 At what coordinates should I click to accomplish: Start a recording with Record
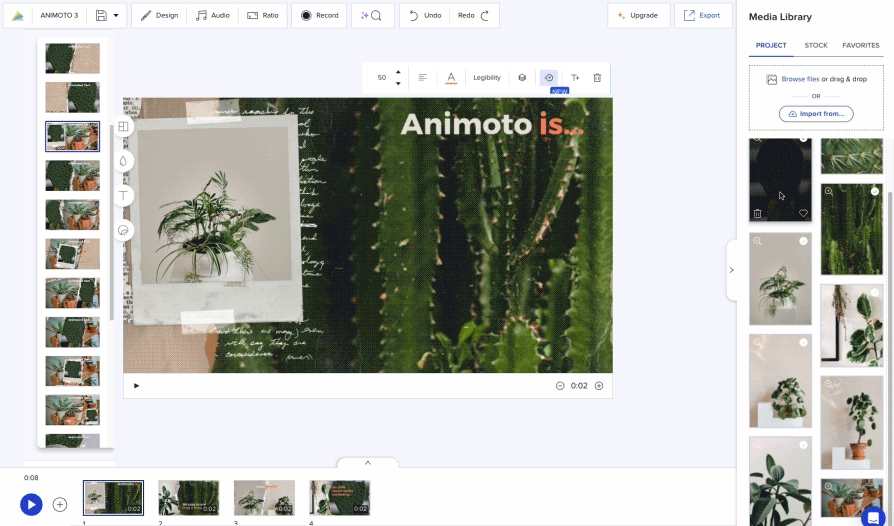pos(319,15)
